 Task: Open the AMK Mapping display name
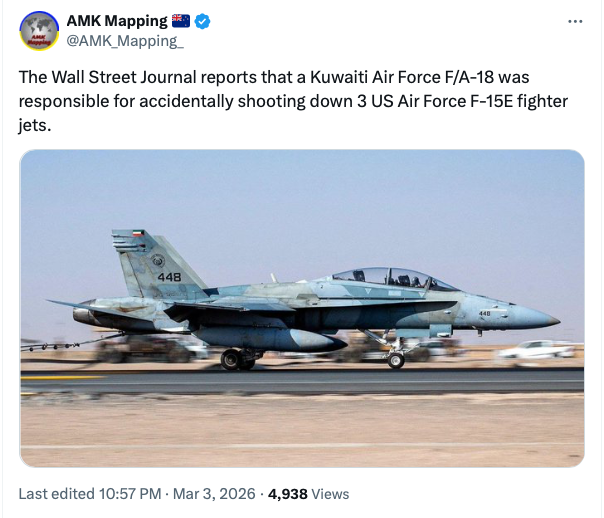[x=117, y=21]
